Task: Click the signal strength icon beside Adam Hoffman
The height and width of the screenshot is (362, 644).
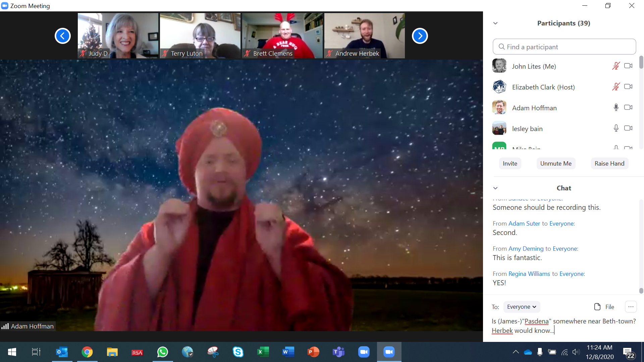Action: point(5,326)
